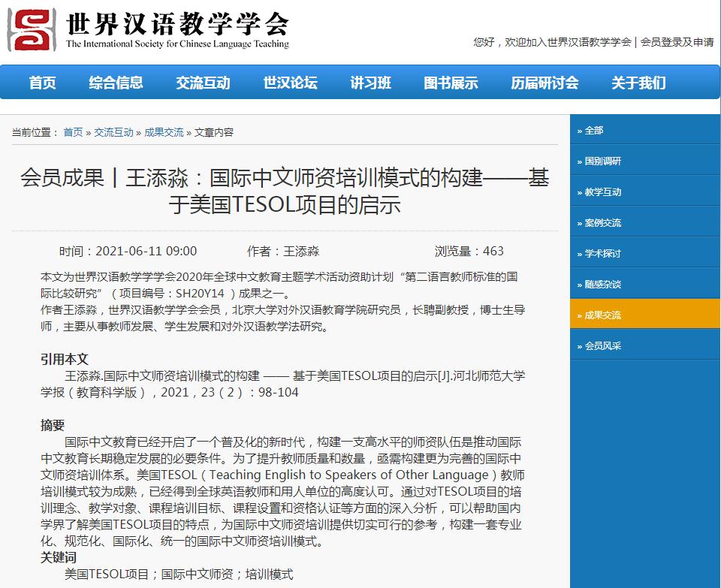The image size is (721, 588).
Task: Select 全部 in the sidebar
Action: 644,131
